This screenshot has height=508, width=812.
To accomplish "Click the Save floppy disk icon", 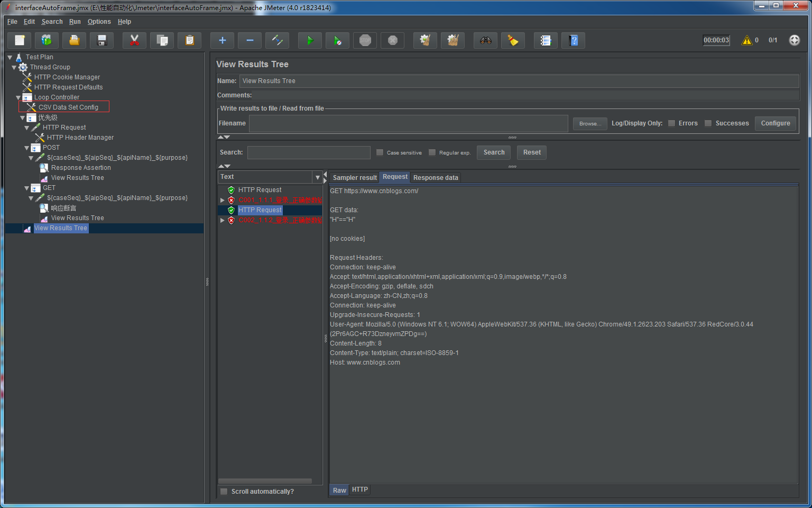I will coord(102,40).
